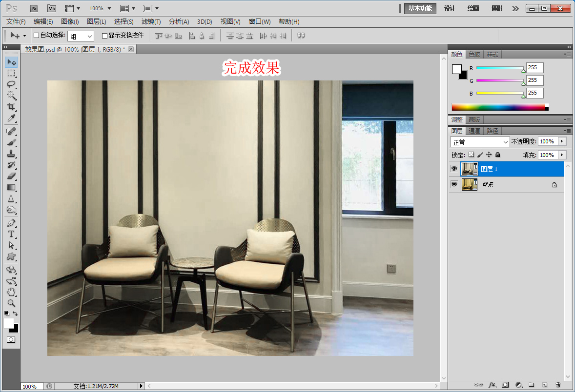Select the Eyedropper tool

pyautogui.click(x=11, y=118)
